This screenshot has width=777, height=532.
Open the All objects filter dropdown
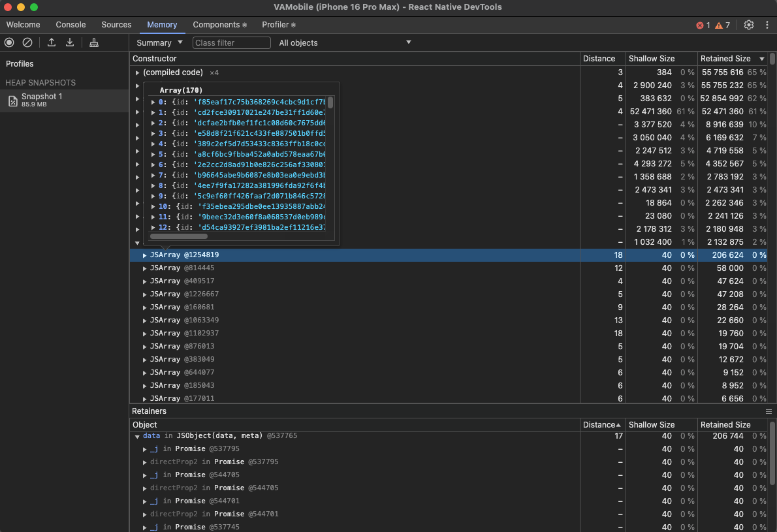click(345, 42)
